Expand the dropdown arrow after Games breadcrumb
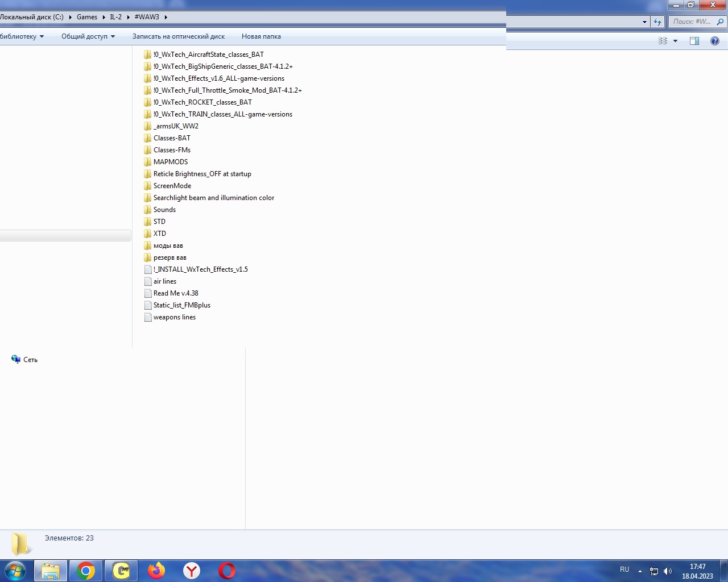This screenshot has width=728, height=582. [104, 17]
